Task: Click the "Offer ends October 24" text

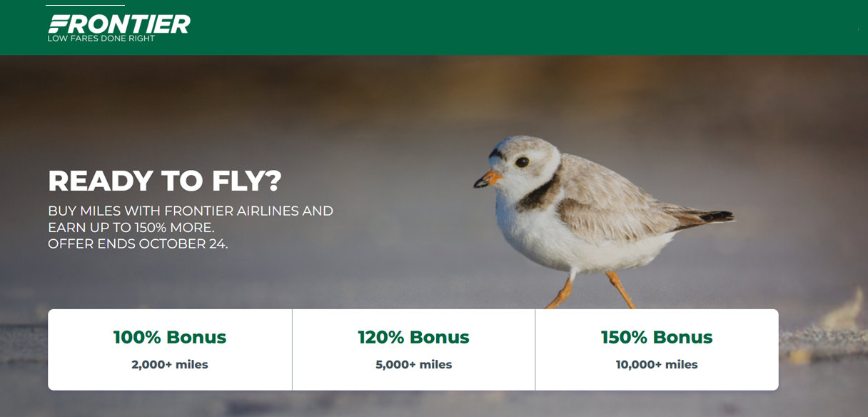Action: pyautogui.click(x=138, y=243)
